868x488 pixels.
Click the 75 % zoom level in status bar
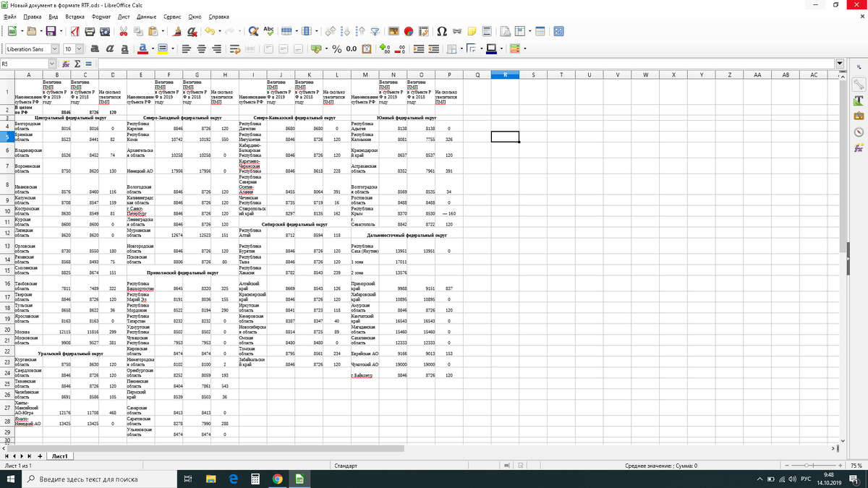click(856, 466)
